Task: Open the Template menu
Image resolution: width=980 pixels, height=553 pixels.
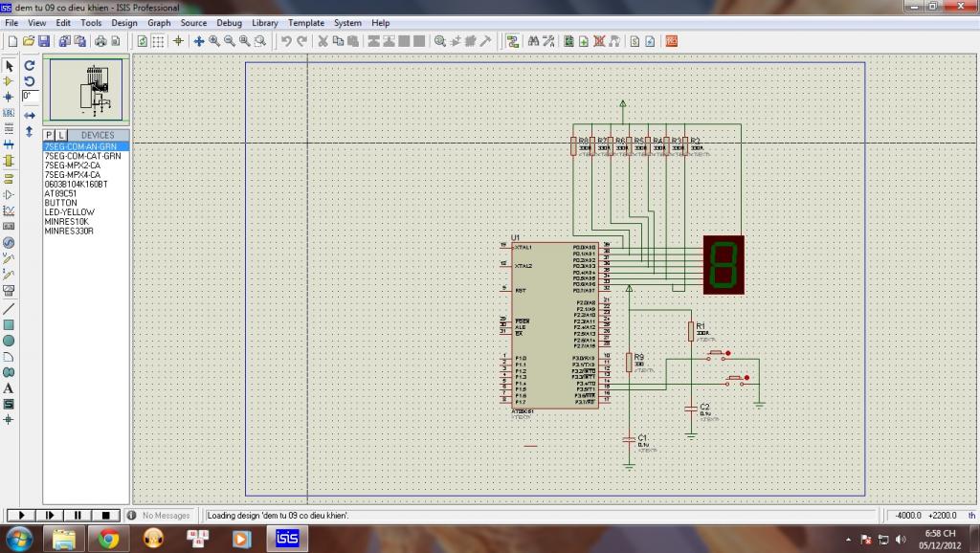Action: [x=306, y=22]
